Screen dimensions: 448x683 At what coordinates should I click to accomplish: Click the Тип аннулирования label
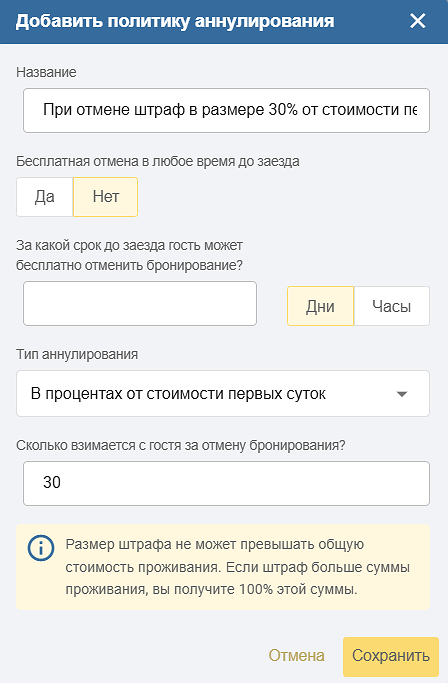click(x=77, y=354)
